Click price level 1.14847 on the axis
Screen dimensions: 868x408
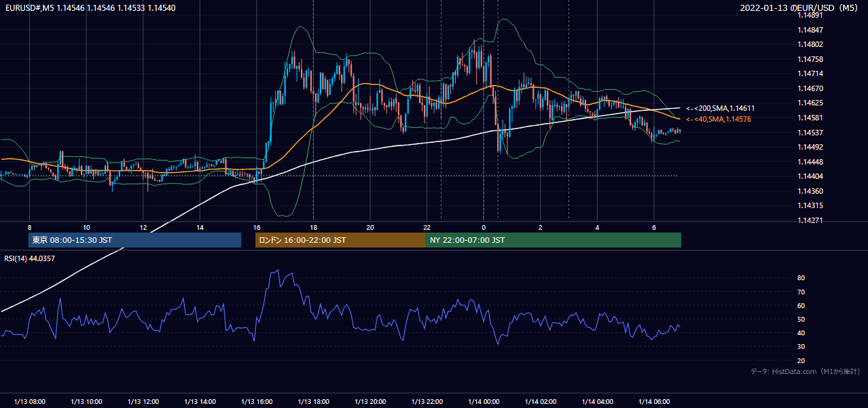pyautogui.click(x=810, y=30)
